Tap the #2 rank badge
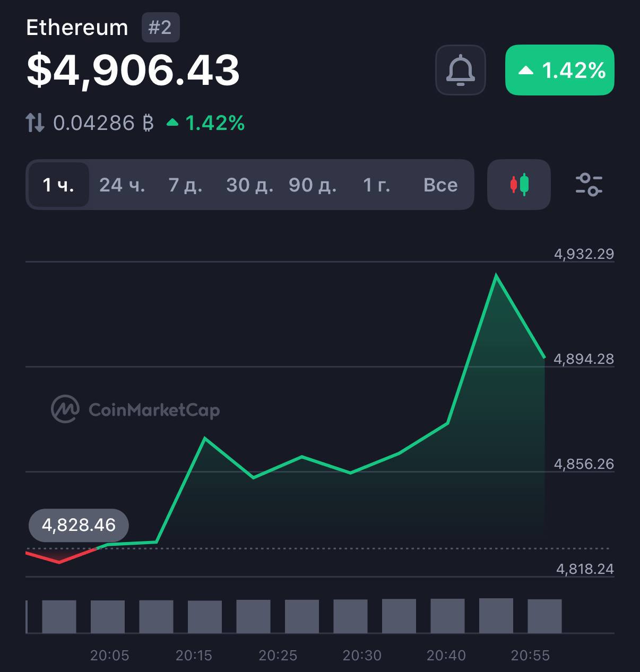The height and width of the screenshot is (672, 640). coord(160,28)
